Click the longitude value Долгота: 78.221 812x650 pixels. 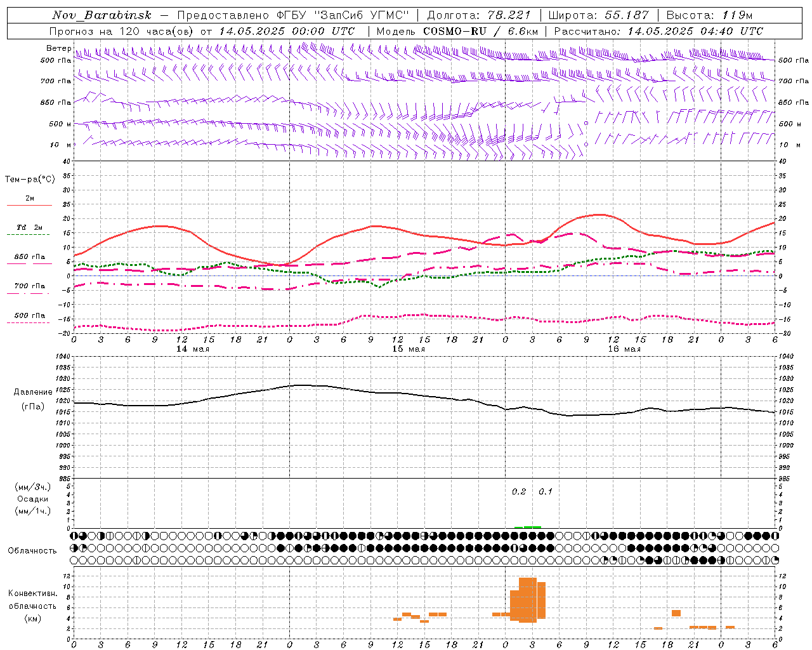(479, 15)
